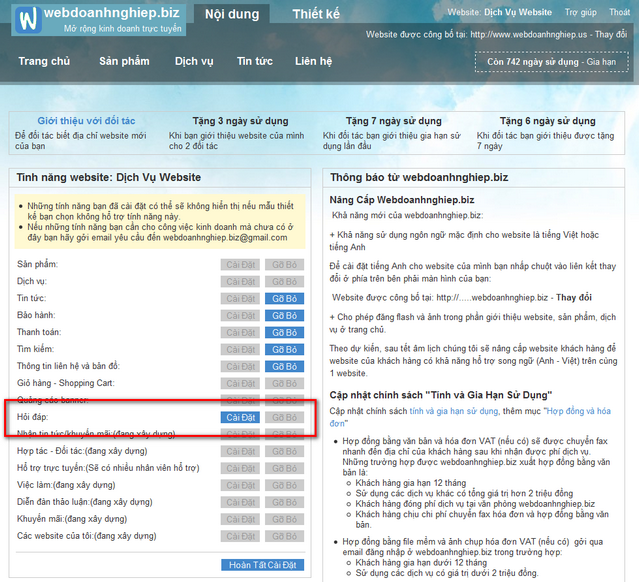Click the Thoát logout link
Image resolution: width=639 pixels, height=582 pixels.
coord(619,12)
